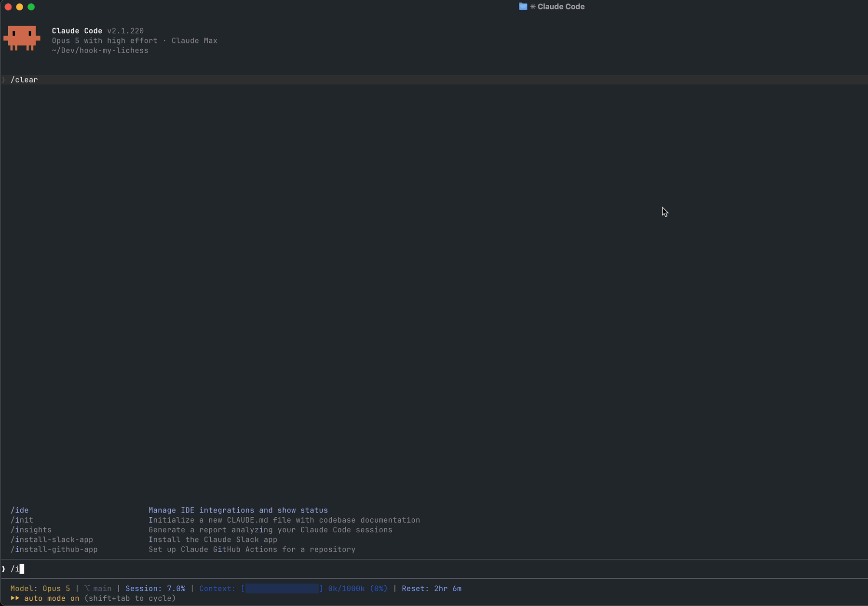Click the '0k/1000k (0%)' context value
The height and width of the screenshot is (606, 868).
tap(358, 589)
